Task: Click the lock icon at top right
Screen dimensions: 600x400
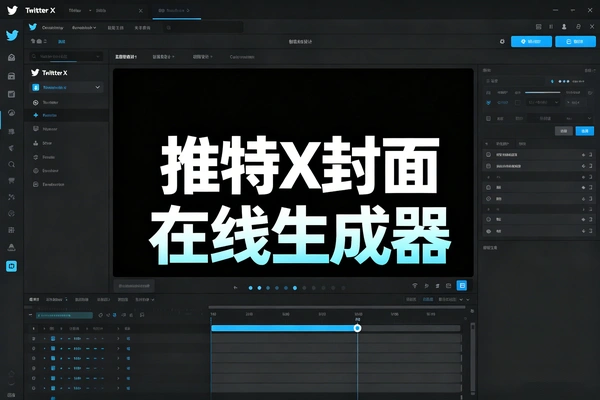Action: click(578, 26)
